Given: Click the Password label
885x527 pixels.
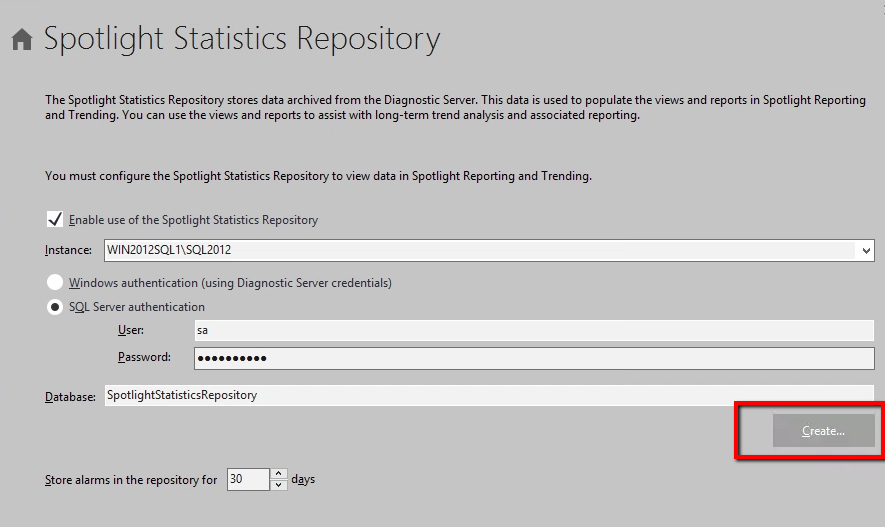Looking at the screenshot, I should 144,357.
